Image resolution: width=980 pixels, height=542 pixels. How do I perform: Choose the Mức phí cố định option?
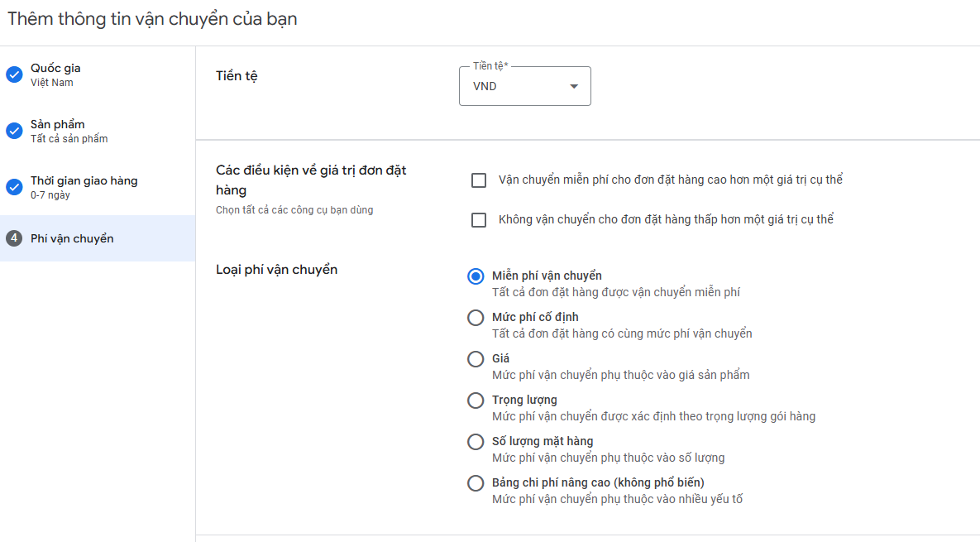point(476,318)
